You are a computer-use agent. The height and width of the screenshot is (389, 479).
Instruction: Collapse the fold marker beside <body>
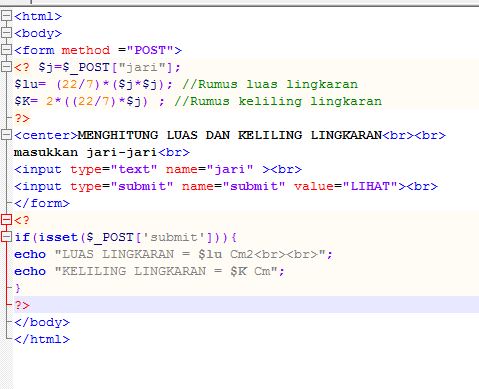[6, 33]
